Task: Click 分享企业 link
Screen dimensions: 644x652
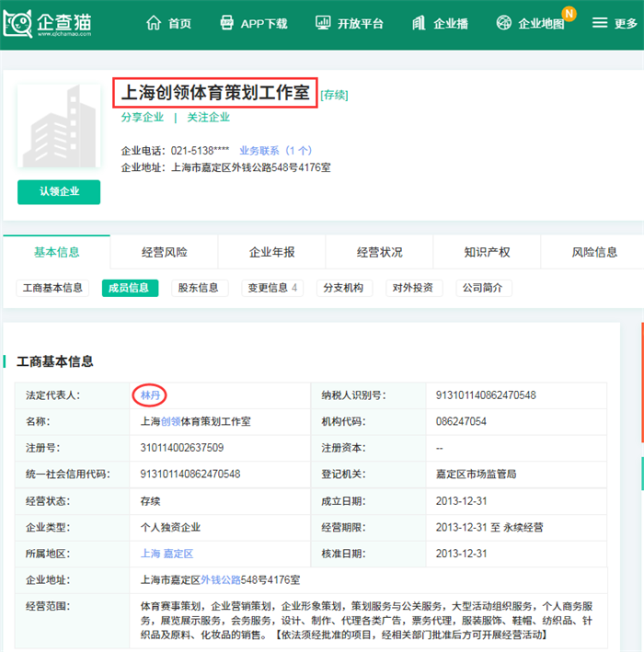Action: 143,118
